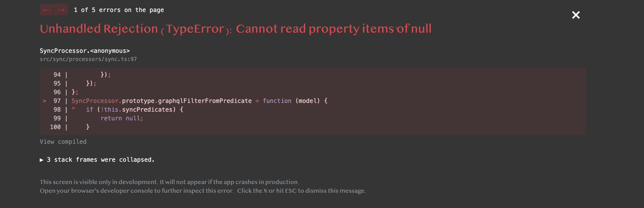
Task: Click the Unhandled Rejection error title
Action: [x=98, y=28]
